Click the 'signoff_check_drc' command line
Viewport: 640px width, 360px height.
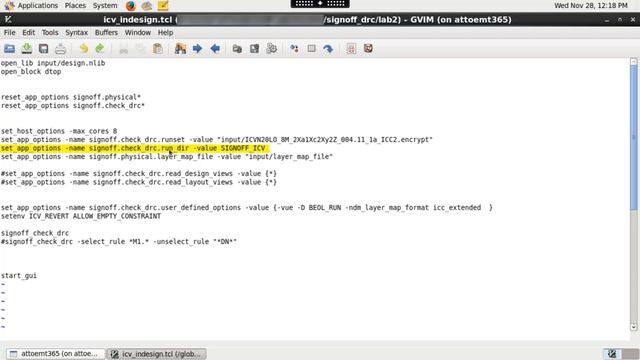pos(35,233)
